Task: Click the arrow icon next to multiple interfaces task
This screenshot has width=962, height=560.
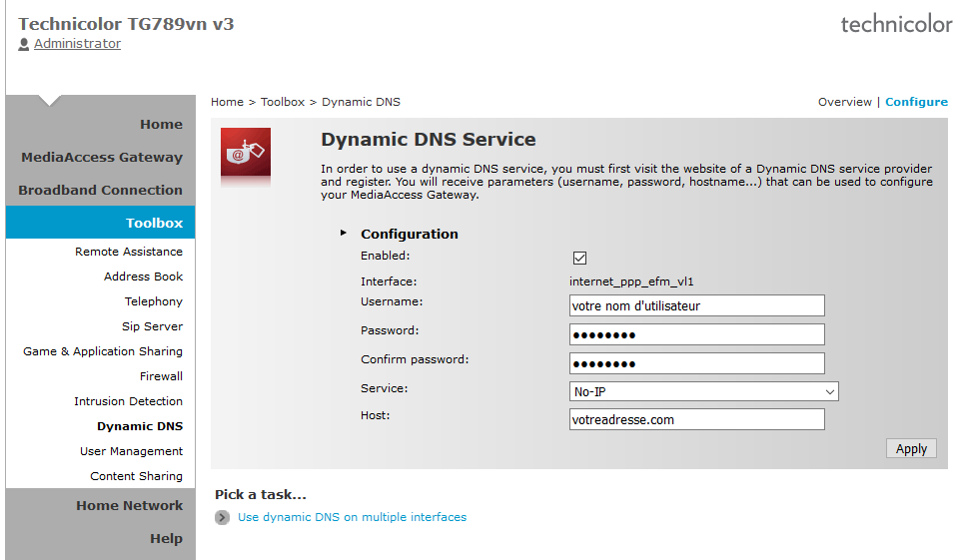Action: pyautogui.click(x=222, y=518)
